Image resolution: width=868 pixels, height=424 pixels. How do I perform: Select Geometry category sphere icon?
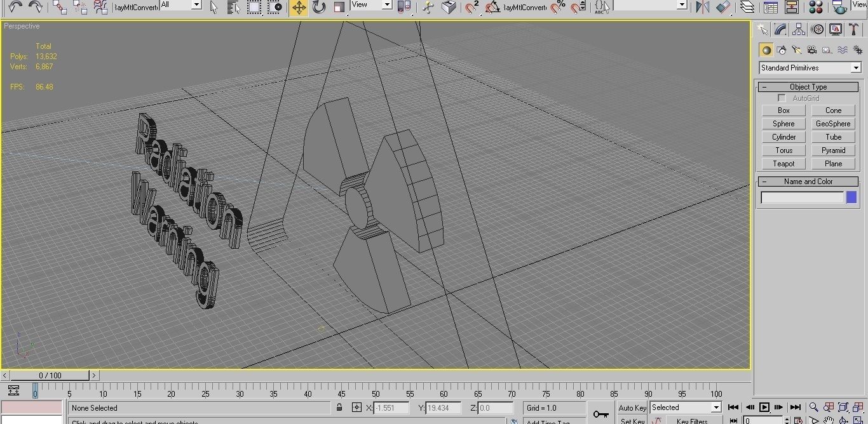point(766,50)
